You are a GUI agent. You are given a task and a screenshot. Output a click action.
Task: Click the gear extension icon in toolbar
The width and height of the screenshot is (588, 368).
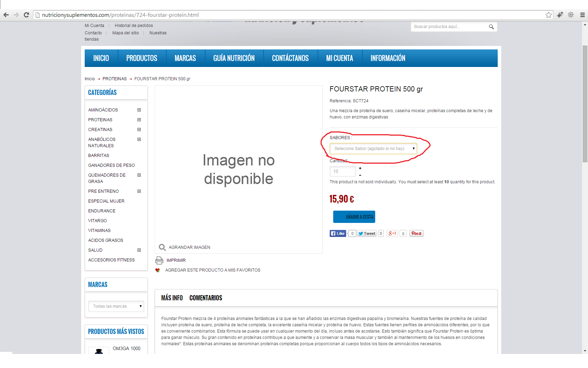[x=571, y=15]
